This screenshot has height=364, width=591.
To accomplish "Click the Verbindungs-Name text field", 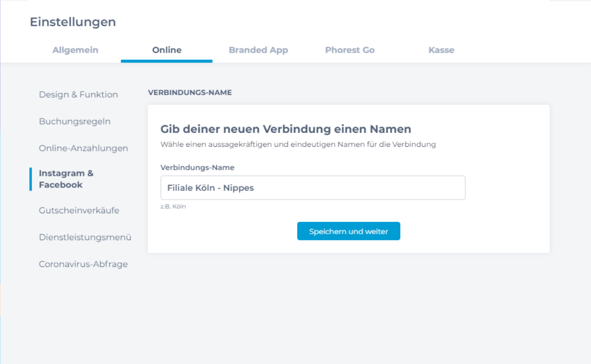I will click(x=312, y=188).
